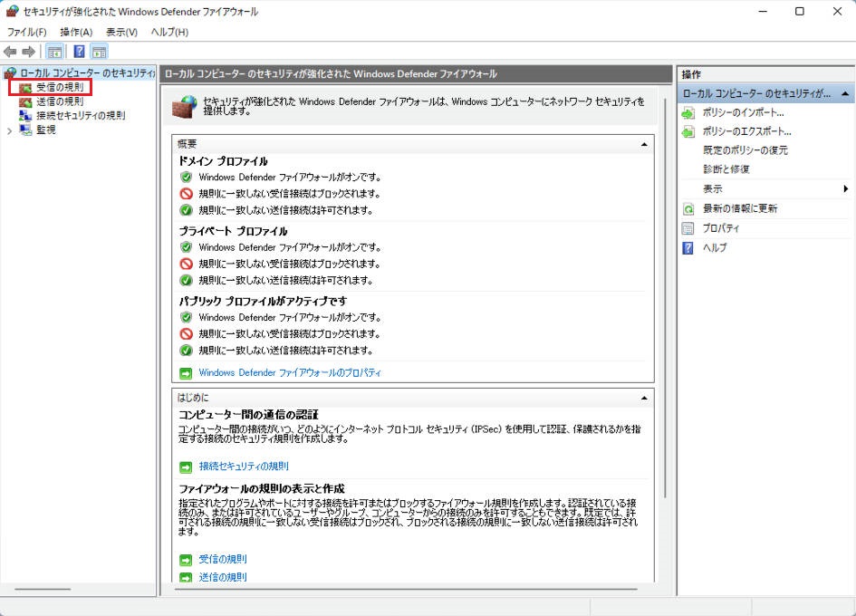Screen dimensions: 856x616
Task: Click the 接続セキュリティの規則 link in はじめに
Action: [x=244, y=466]
